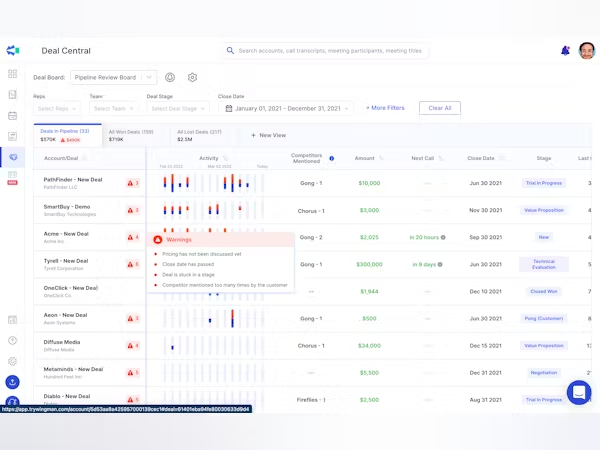Open the user profile avatar
The image size is (600, 450).
tap(587, 50)
